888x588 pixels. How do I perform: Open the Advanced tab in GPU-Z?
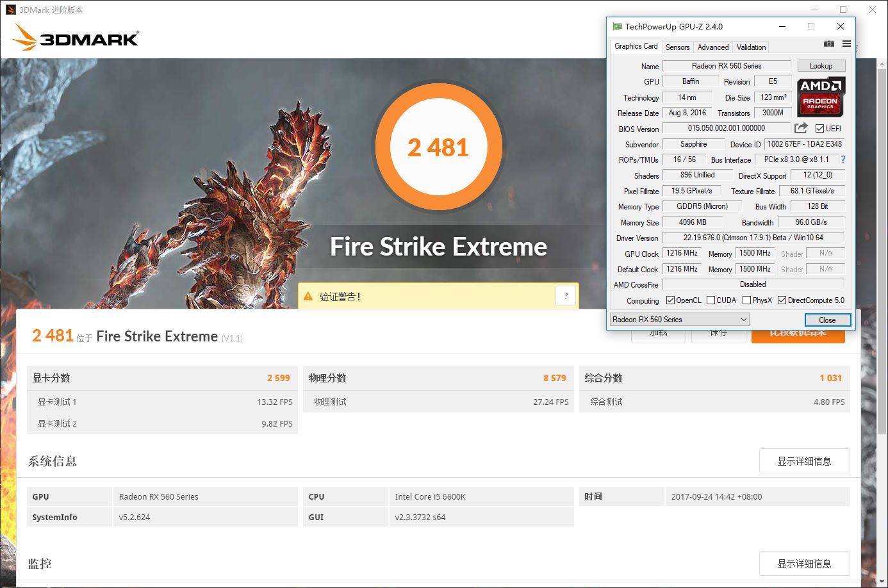[x=712, y=47]
